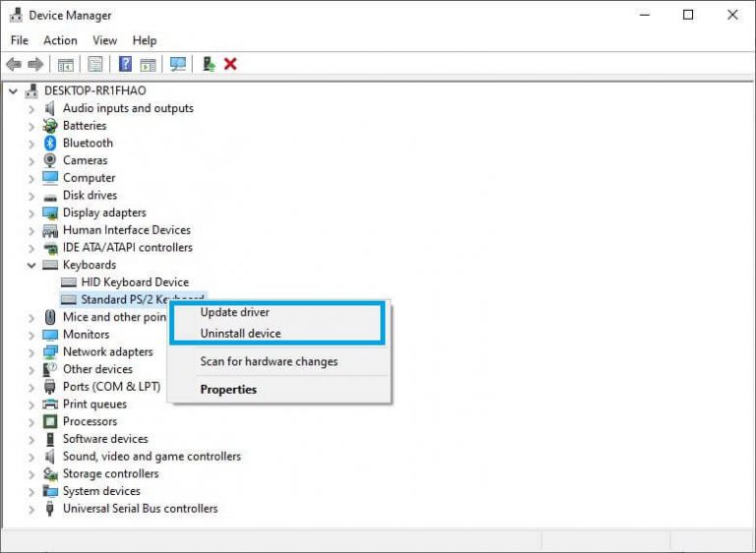Click the Scan for hardware changes monitor icon
This screenshot has width=756, height=553.
point(178,64)
